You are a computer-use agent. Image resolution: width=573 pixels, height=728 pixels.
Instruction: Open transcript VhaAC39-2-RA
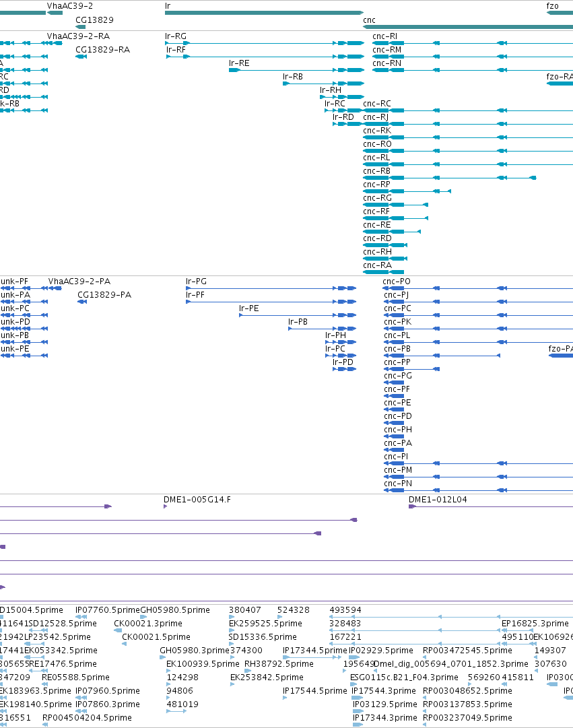pos(79,36)
